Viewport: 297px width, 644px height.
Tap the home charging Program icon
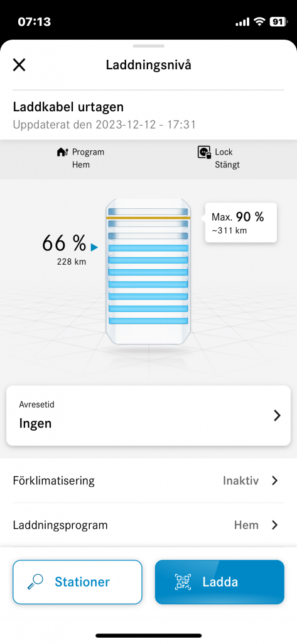[x=63, y=152]
